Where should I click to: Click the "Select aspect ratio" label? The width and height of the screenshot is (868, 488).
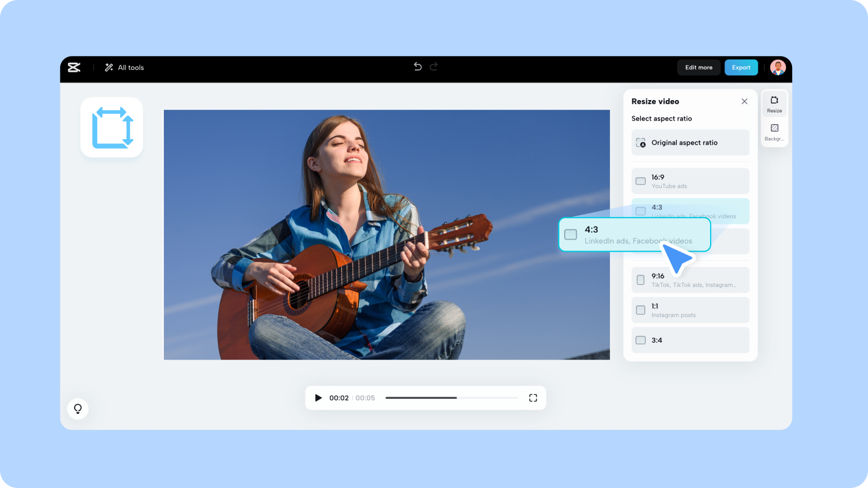click(662, 119)
